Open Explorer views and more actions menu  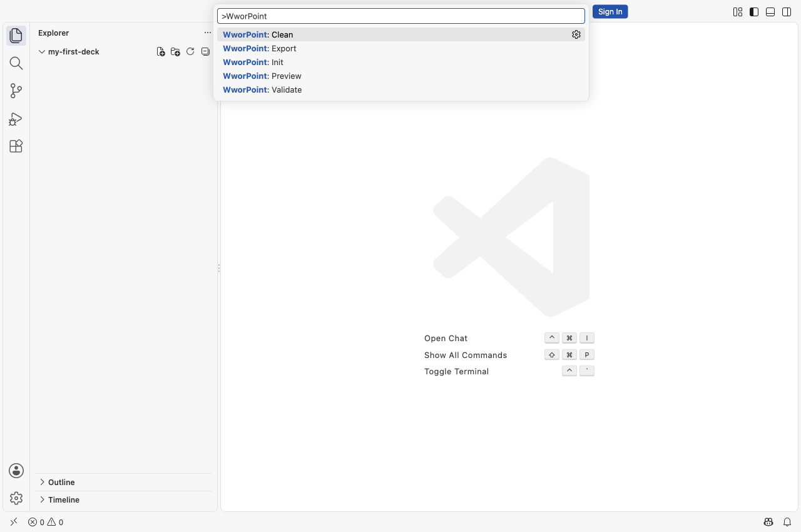208,33
